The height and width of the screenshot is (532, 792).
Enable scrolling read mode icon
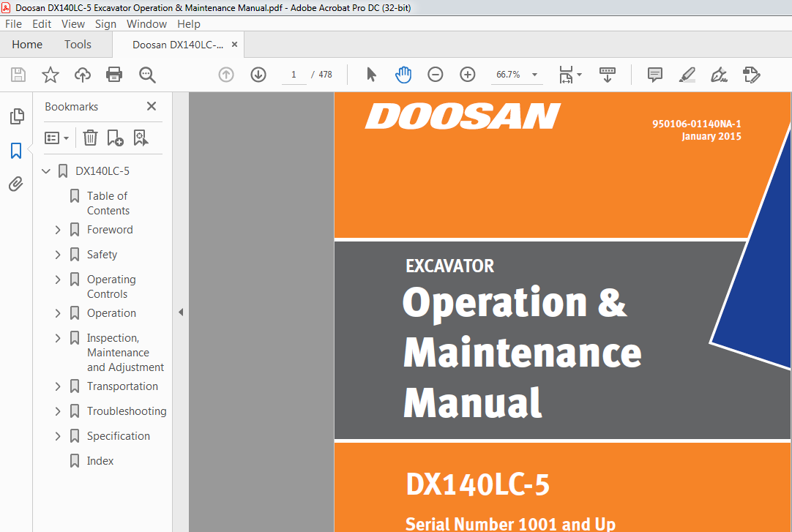(607, 75)
